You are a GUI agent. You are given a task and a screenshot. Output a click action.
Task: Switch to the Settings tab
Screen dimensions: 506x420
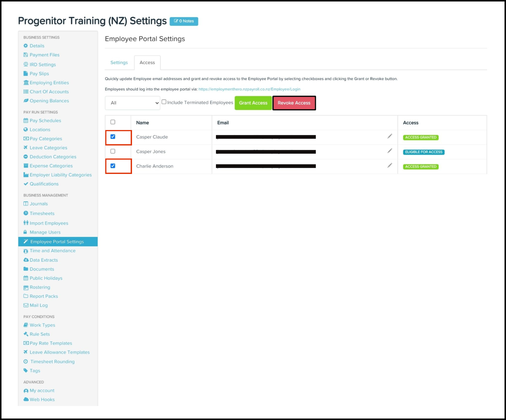point(119,63)
